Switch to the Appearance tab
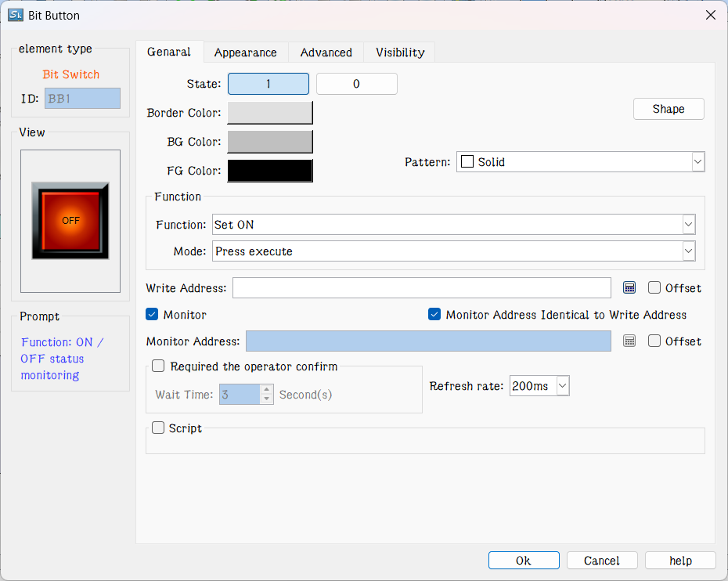The image size is (728, 581). pos(245,52)
